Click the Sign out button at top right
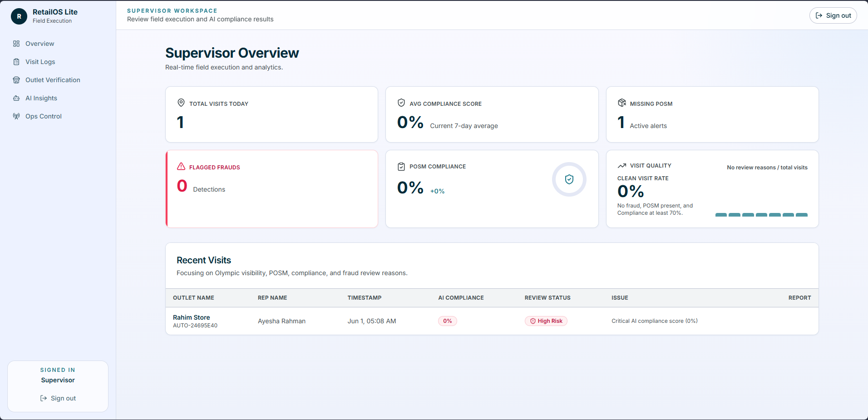 pyautogui.click(x=833, y=15)
